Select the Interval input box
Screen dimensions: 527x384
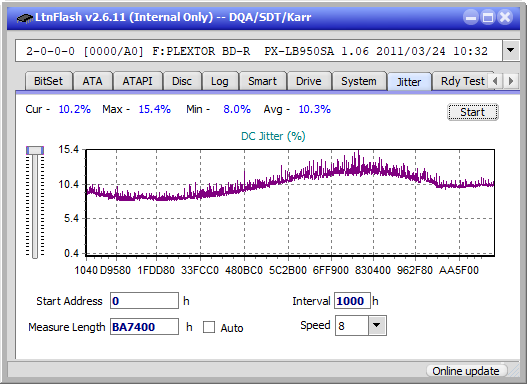click(x=352, y=300)
